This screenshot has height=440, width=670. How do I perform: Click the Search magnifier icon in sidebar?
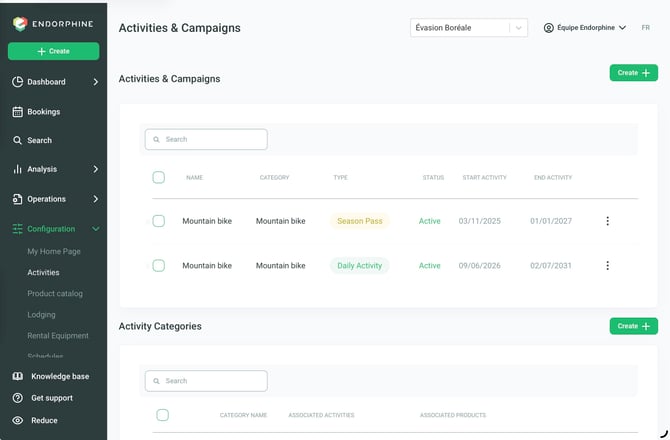[x=17, y=140]
